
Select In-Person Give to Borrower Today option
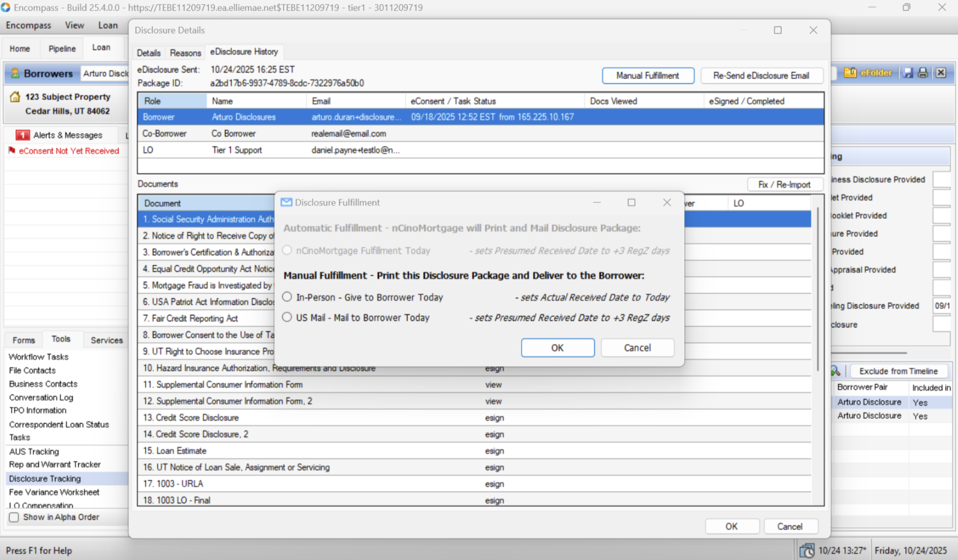287,297
